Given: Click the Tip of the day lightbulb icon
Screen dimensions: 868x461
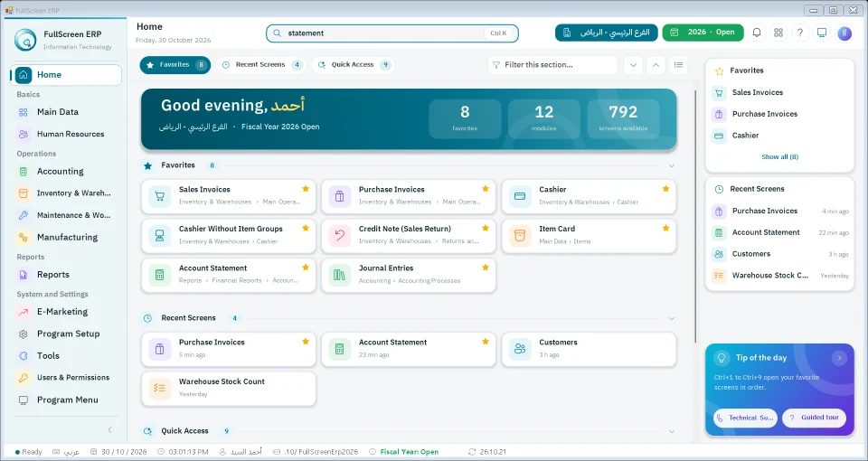Looking at the screenshot, I should (x=722, y=358).
